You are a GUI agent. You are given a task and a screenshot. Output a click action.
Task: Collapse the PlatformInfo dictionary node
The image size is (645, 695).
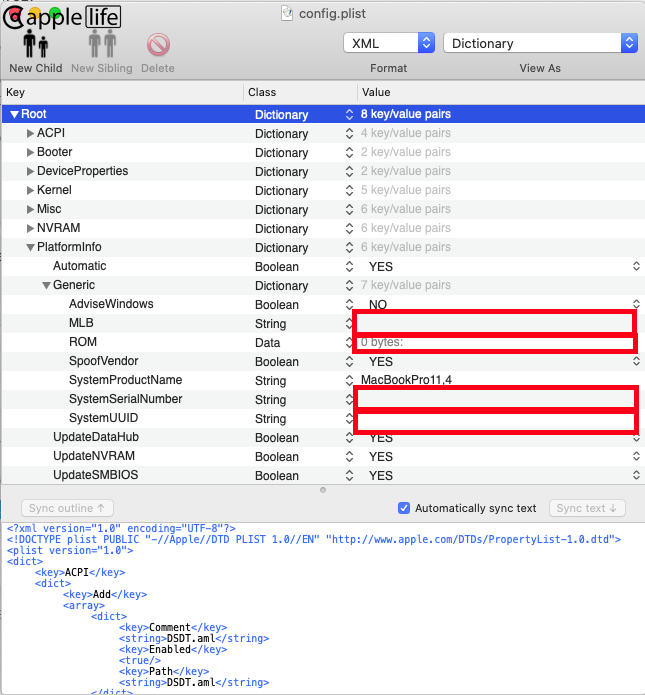pyautogui.click(x=31, y=248)
